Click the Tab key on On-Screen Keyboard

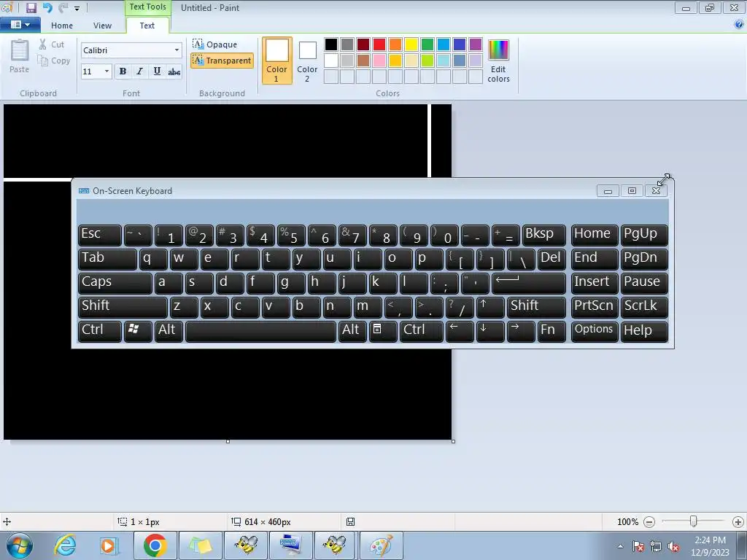(x=107, y=259)
